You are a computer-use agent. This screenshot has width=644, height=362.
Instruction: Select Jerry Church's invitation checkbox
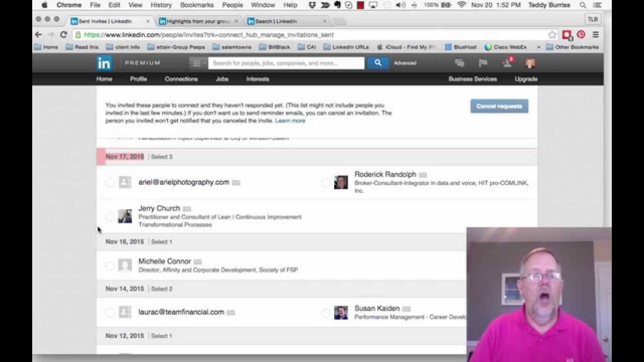click(x=110, y=216)
